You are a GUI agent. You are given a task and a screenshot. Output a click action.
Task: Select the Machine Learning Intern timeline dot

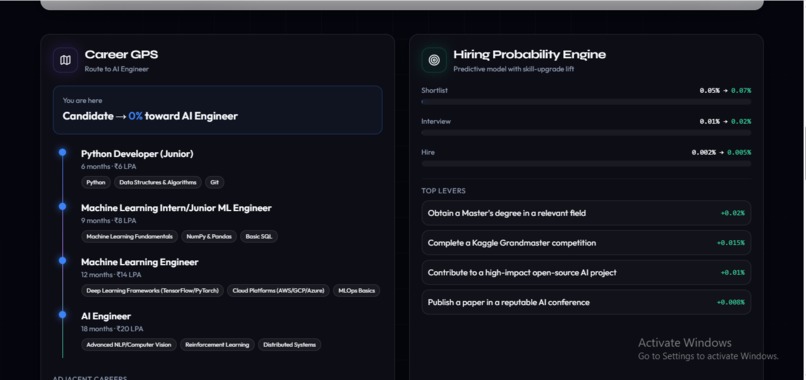[x=62, y=206]
